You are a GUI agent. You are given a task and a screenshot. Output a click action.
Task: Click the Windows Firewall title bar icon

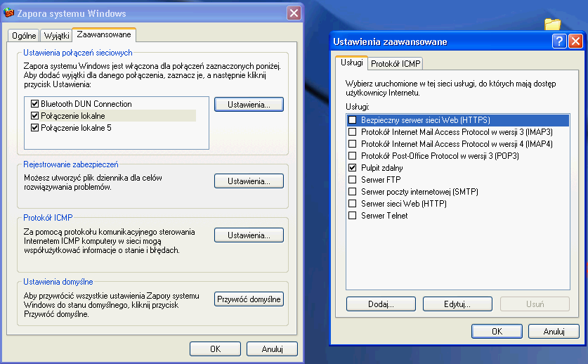(8, 13)
